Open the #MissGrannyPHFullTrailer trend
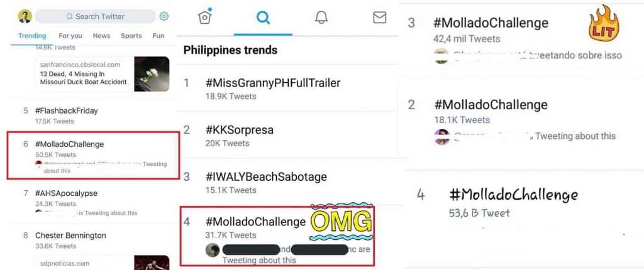 (x=273, y=83)
